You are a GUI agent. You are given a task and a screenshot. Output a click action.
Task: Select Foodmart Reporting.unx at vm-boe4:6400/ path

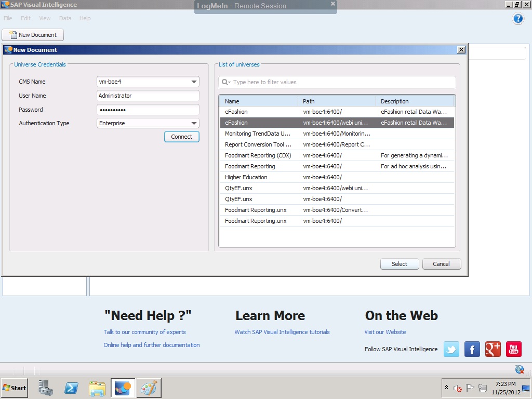pos(337,221)
